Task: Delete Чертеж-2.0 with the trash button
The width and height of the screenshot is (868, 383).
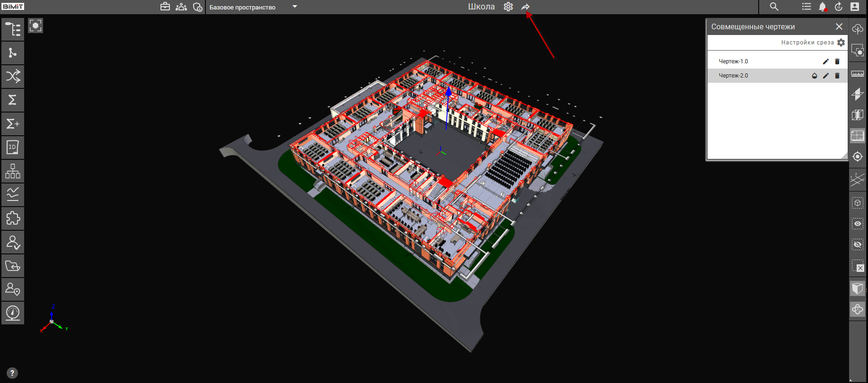Action: 837,76
